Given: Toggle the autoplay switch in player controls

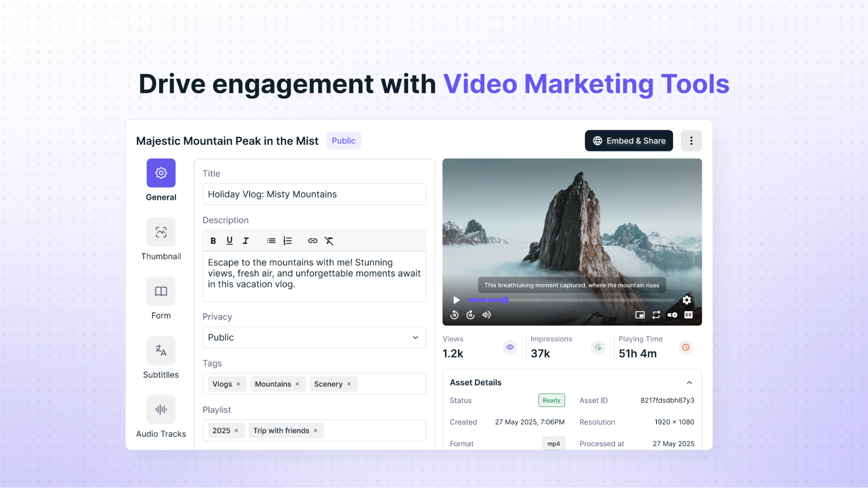Looking at the screenshot, I should tap(672, 315).
